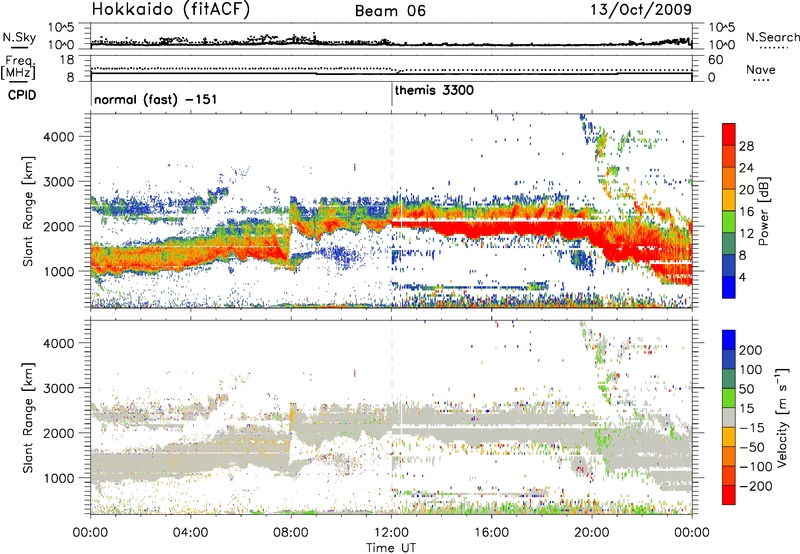Screen dimensions: 800x554
Task: Click the "Nave" legend label
Action: [x=761, y=70]
